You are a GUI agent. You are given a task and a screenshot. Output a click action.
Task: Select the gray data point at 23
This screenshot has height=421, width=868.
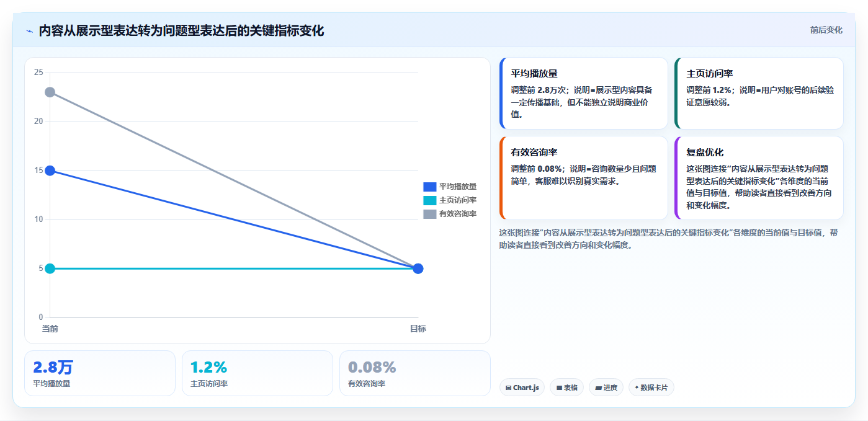click(x=50, y=92)
